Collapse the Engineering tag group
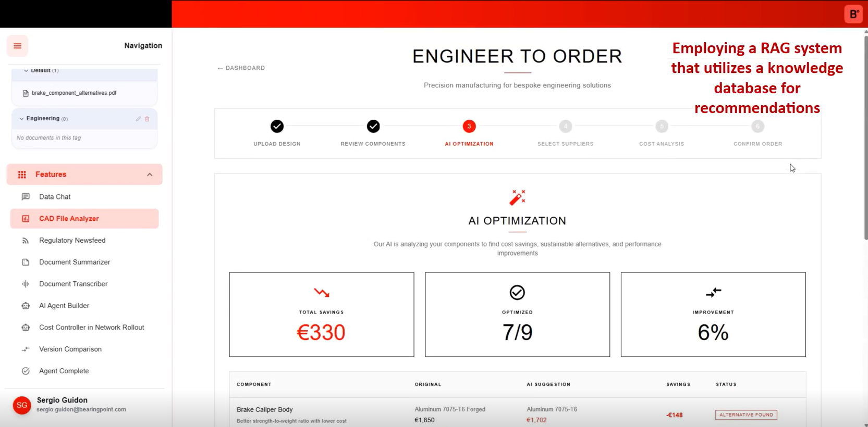 coord(21,119)
